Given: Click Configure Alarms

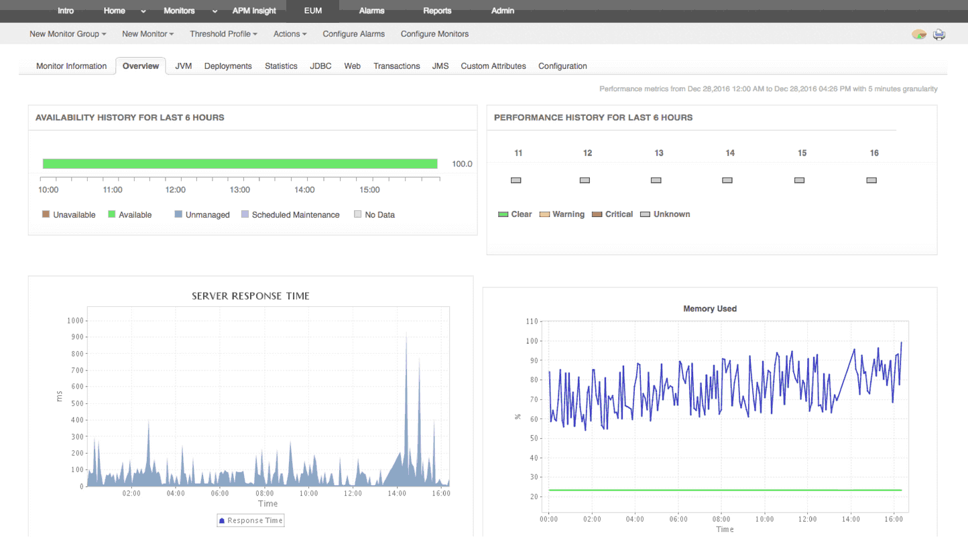Looking at the screenshot, I should [353, 34].
